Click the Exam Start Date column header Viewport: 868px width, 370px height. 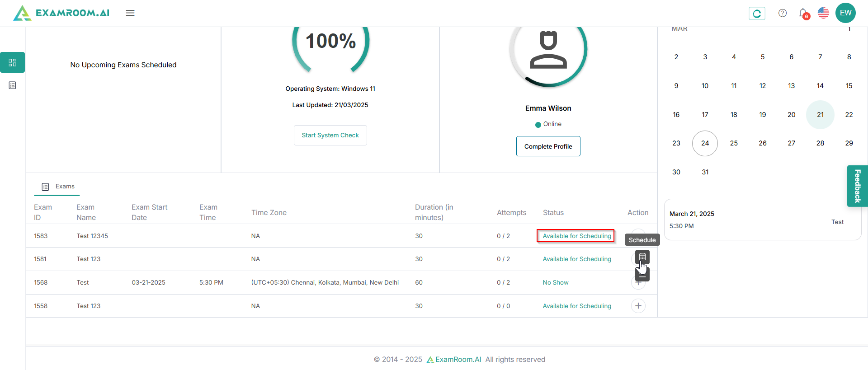pos(150,212)
